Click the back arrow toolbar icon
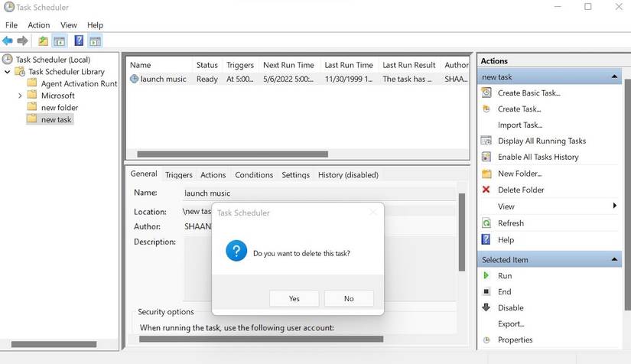 coord(8,41)
